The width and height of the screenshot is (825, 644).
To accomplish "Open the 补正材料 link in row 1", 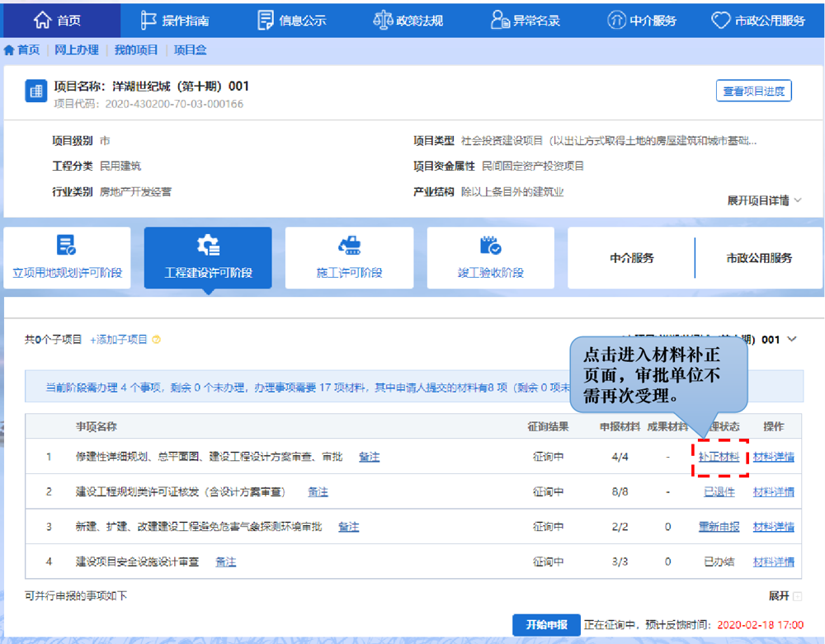I will pos(719,457).
